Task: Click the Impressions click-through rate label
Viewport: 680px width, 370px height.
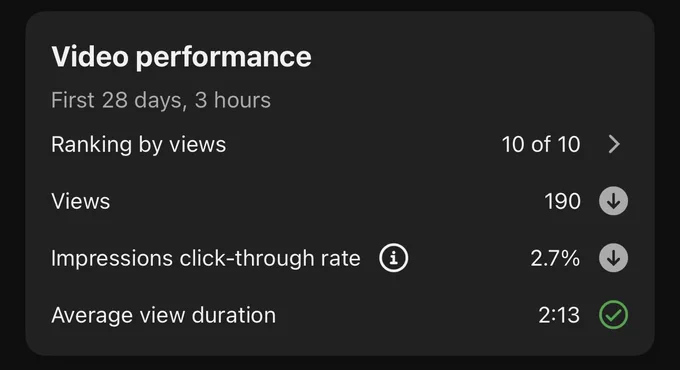Action: [206, 259]
